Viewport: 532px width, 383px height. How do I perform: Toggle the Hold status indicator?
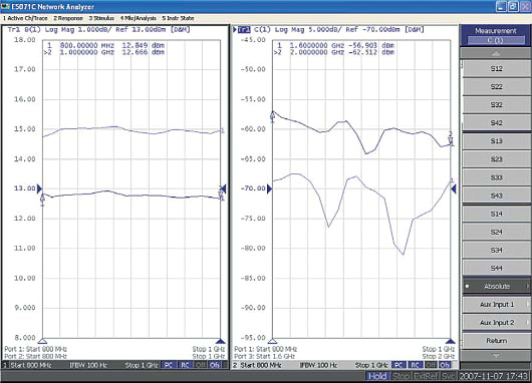click(x=377, y=376)
